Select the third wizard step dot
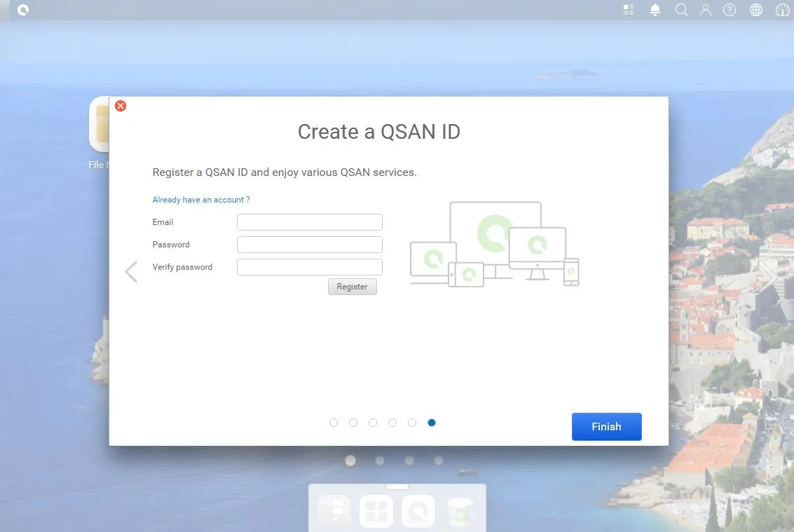Screen dimensions: 794x532 pos(373,423)
